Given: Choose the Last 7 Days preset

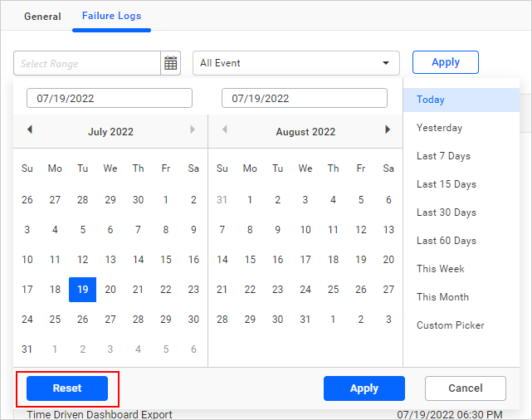Looking at the screenshot, I should point(443,156).
